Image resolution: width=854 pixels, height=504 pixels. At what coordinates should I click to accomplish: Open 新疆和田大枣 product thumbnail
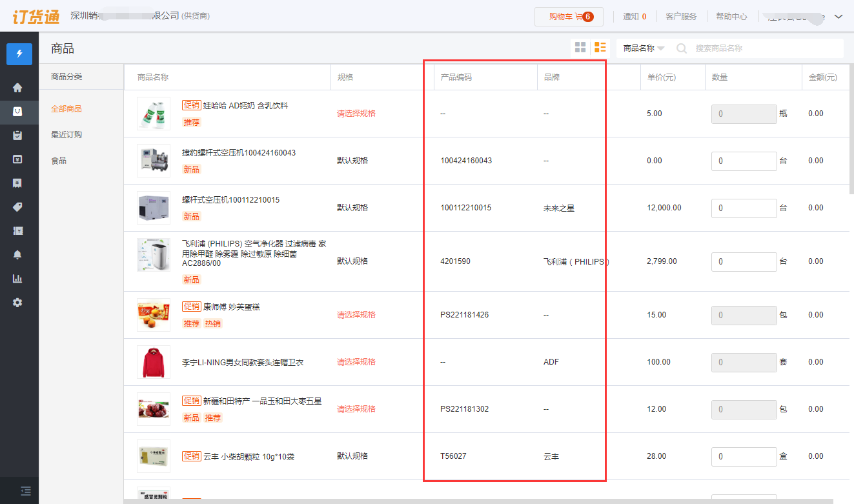[154, 409]
